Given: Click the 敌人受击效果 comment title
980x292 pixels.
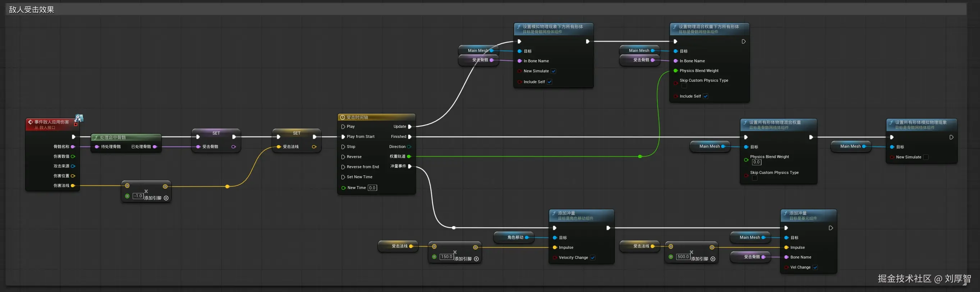Looking at the screenshot, I should pos(32,9).
